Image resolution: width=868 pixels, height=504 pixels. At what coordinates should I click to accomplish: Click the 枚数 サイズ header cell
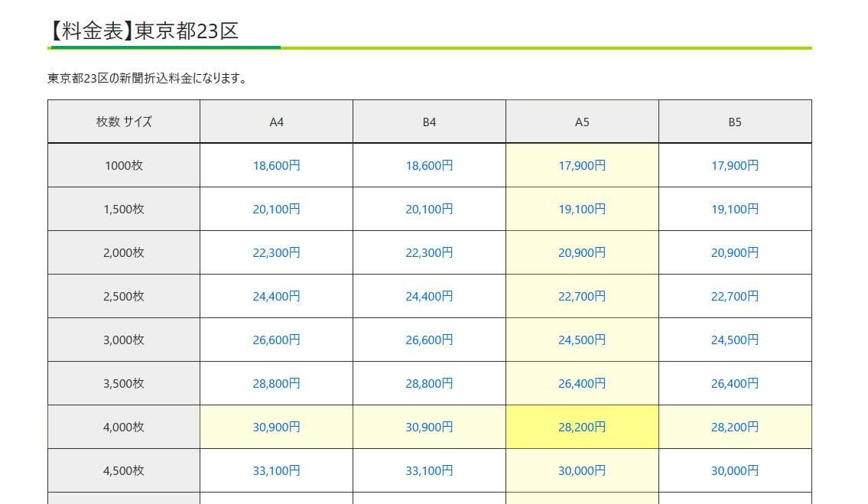tap(124, 122)
